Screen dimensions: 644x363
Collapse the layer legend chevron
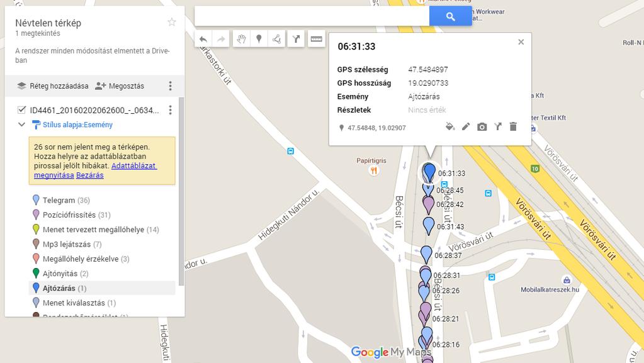[21, 125]
